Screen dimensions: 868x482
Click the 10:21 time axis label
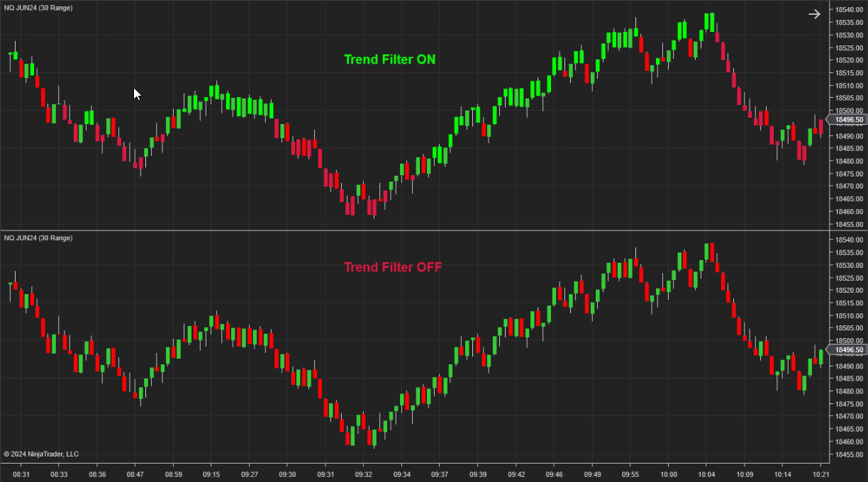tap(820, 474)
